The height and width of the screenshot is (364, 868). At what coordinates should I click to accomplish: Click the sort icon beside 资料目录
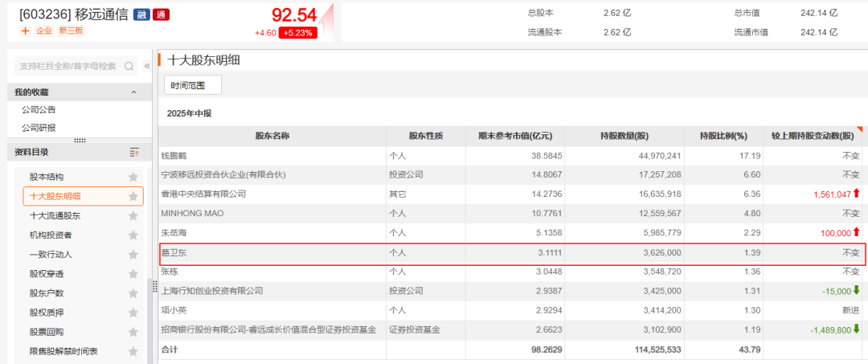134,152
